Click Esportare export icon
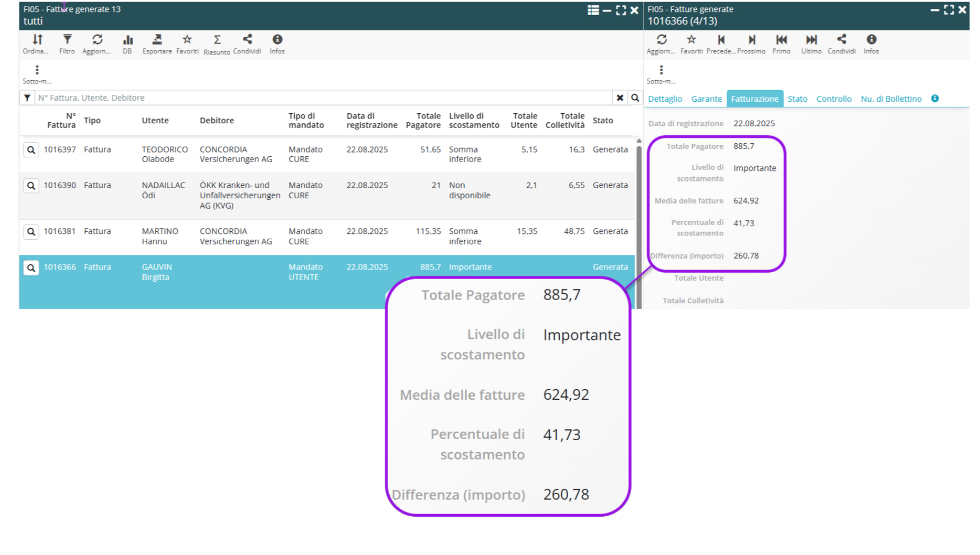The image size is (980, 555). point(157,40)
